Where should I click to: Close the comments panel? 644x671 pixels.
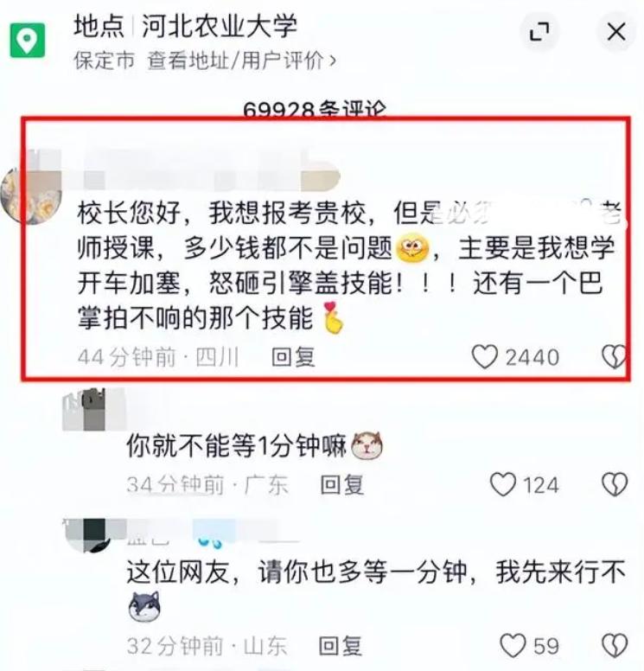pos(616,32)
